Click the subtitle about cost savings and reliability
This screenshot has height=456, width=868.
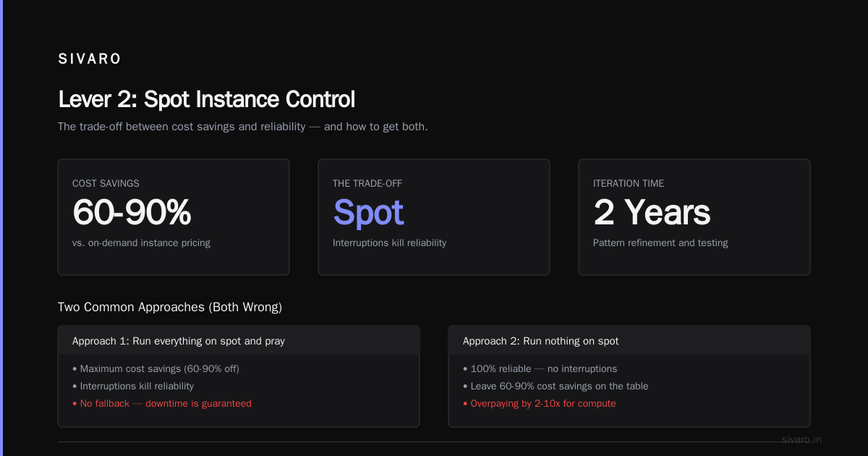pyautogui.click(x=243, y=127)
